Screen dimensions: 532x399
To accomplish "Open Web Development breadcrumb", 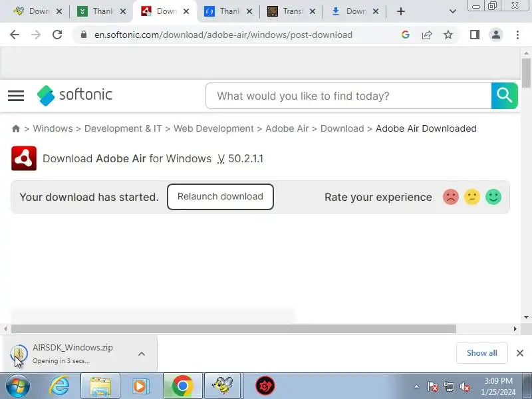I will 213,128.
